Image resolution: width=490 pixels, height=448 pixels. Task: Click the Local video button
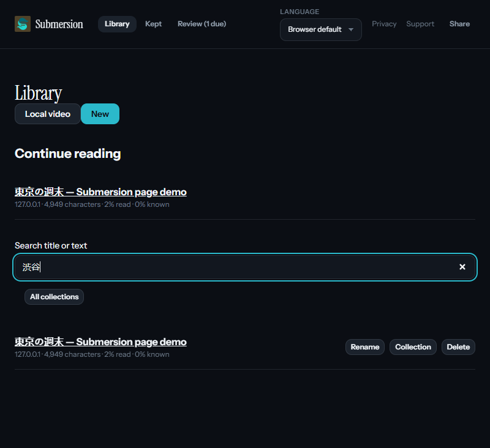click(48, 114)
